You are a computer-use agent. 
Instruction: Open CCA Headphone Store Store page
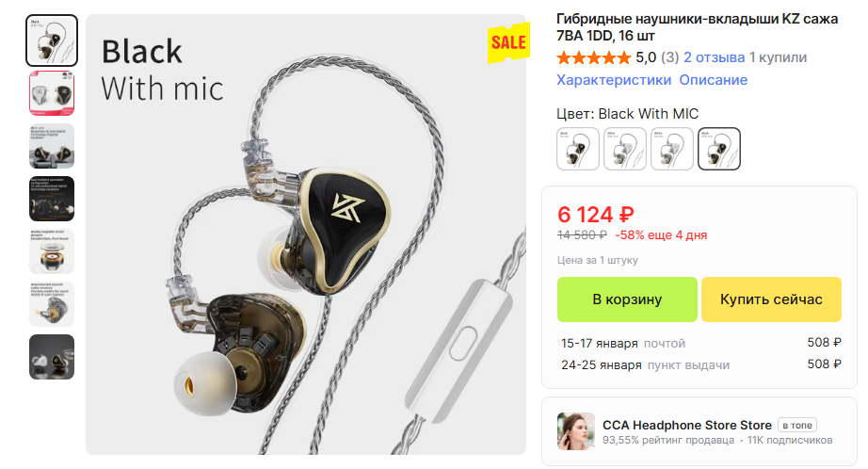click(x=687, y=425)
